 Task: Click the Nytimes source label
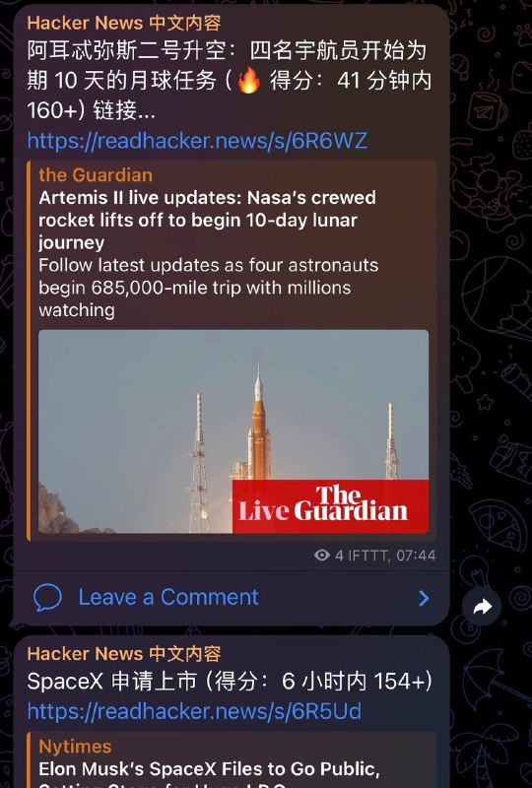tap(75, 747)
